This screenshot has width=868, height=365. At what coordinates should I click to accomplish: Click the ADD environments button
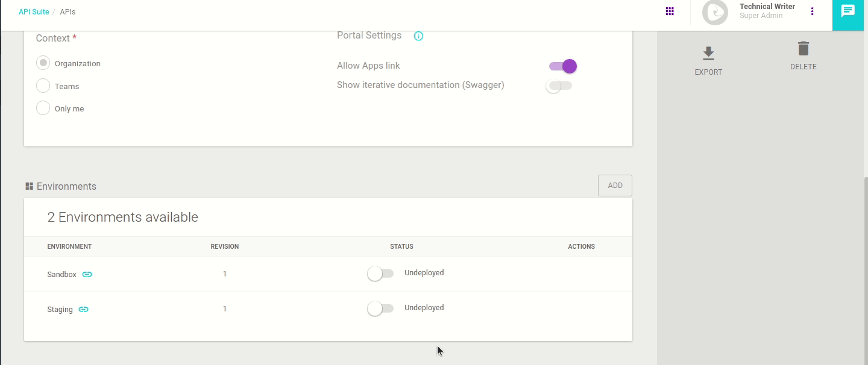pyautogui.click(x=615, y=186)
